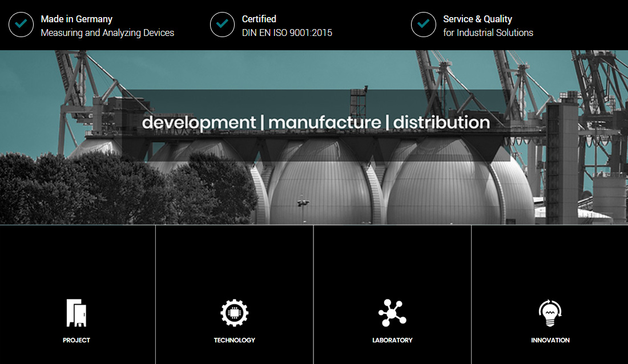Click the Service & Quality heading
628x364 pixels.
(477, 19)
